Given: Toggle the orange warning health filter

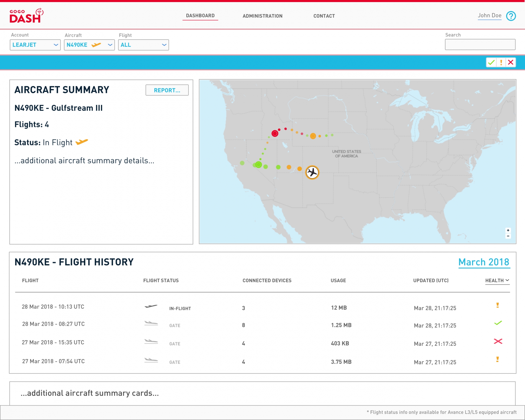Looking at the screenshot, I should [501, 62].
